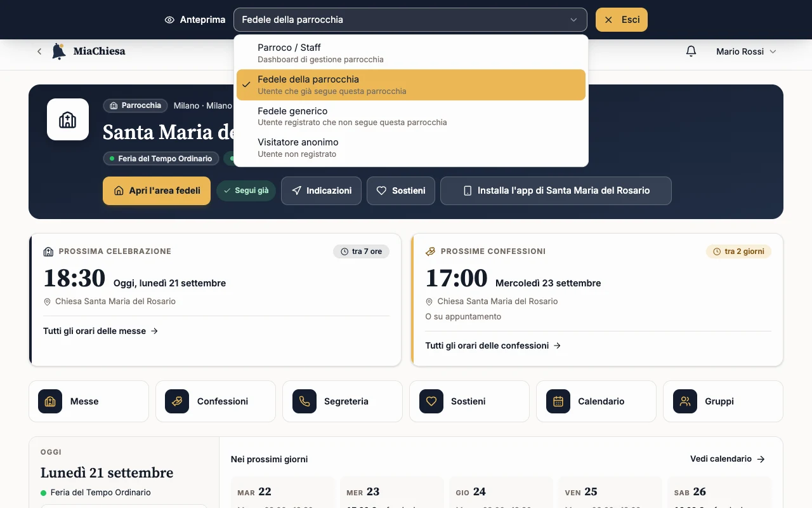
Task: Click the arrow after 'Tutti gli orari delle messe'
Action: pos(154,331)
